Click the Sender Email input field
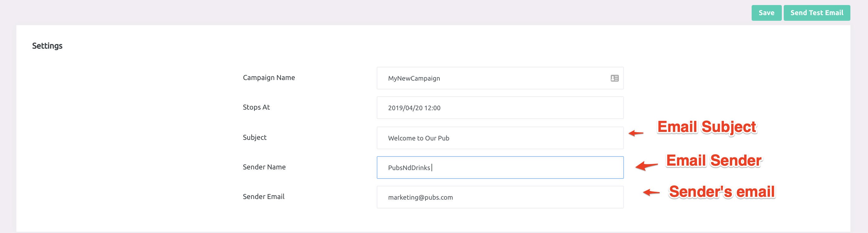868x233 pixels. pos(500,197)
